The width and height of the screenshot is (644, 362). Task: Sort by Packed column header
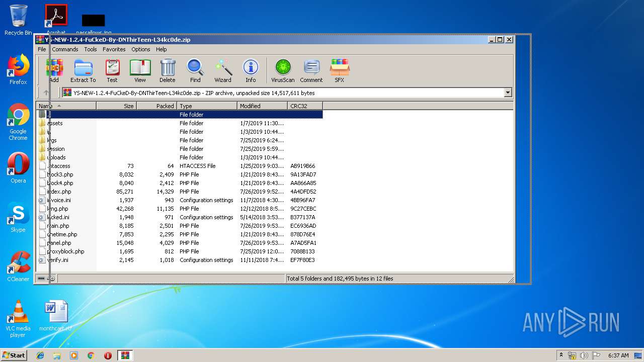156,106
